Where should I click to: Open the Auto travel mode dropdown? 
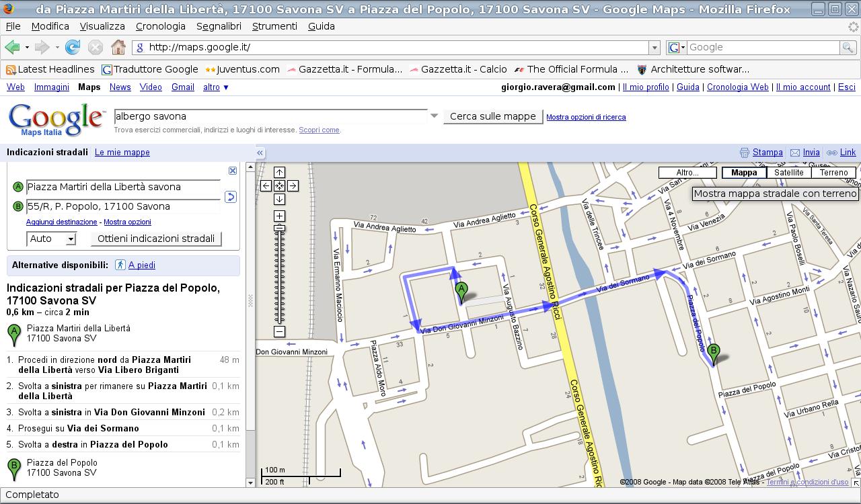pos(51,239)
